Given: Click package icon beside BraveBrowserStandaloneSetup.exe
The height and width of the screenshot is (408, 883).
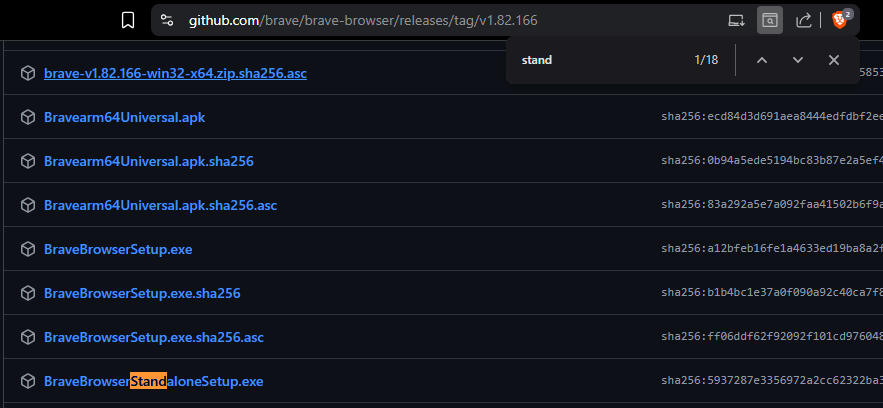Looking at the screenshot, I should pos(28,381).
